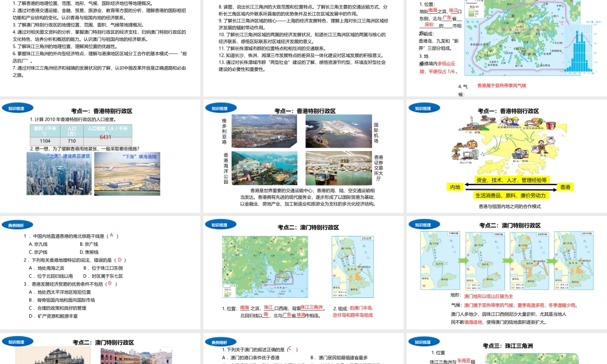This screenshot has height=364, width=607.
Task: Click answer option D. 焦柳线
Action: click(89, 252)
